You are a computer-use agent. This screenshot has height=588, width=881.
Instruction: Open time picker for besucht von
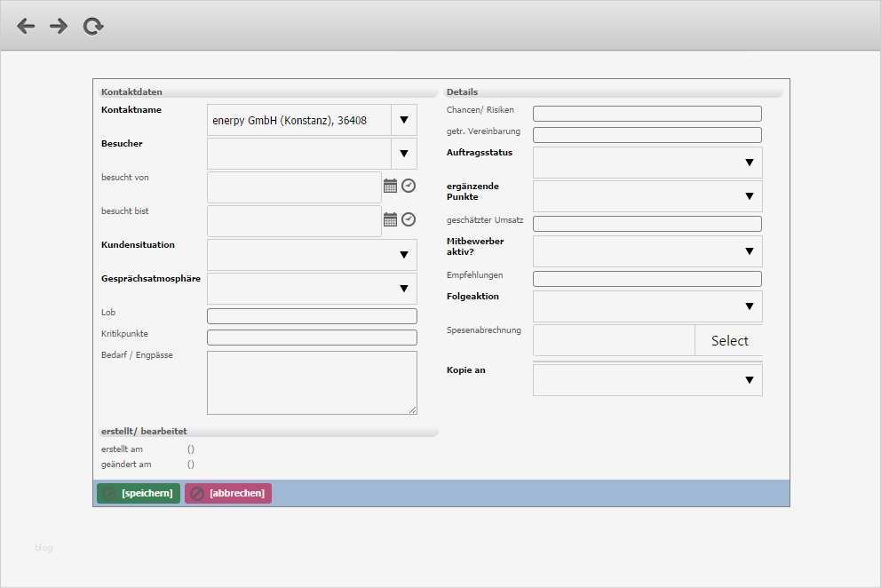(409, 186)
